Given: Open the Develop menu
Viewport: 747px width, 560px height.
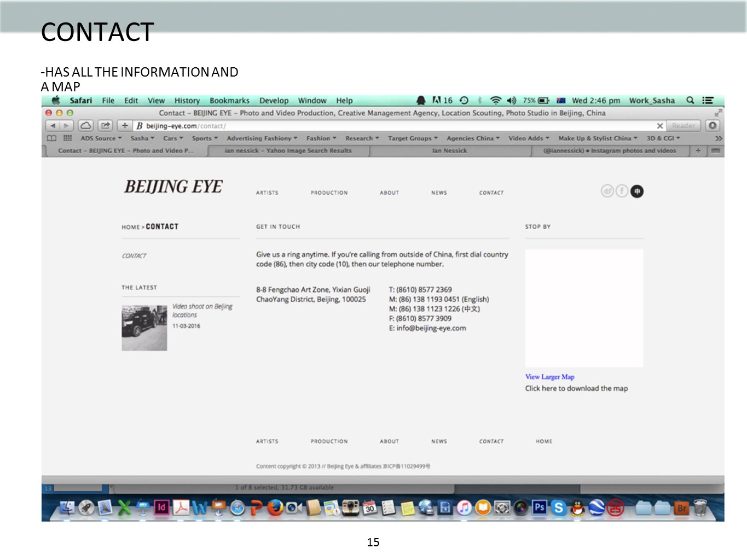Looking at the screenshot, I should point(274,101).
